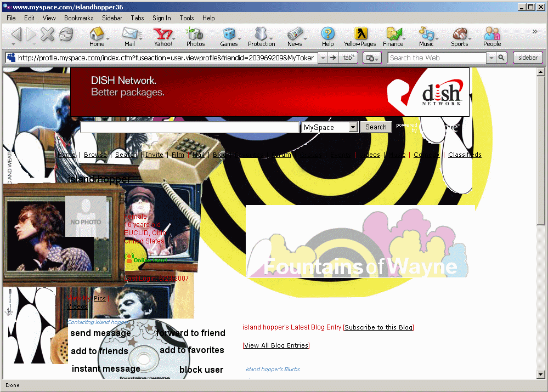
Task: Open the Tabs menu
Action: click(137, 18)
